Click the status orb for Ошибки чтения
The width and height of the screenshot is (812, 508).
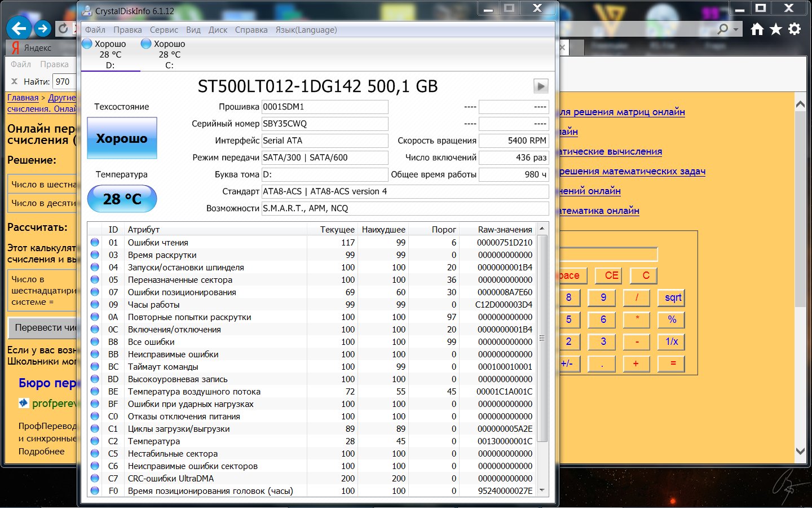point(95,242)
